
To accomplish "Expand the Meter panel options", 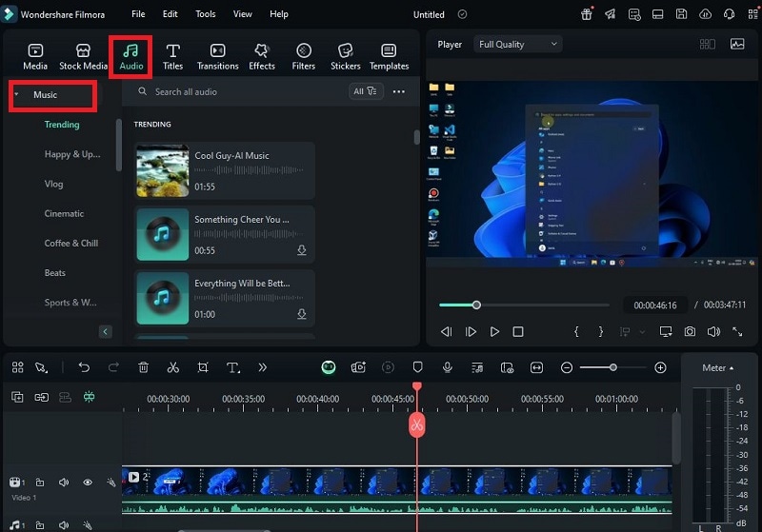I will click(718, 368).
